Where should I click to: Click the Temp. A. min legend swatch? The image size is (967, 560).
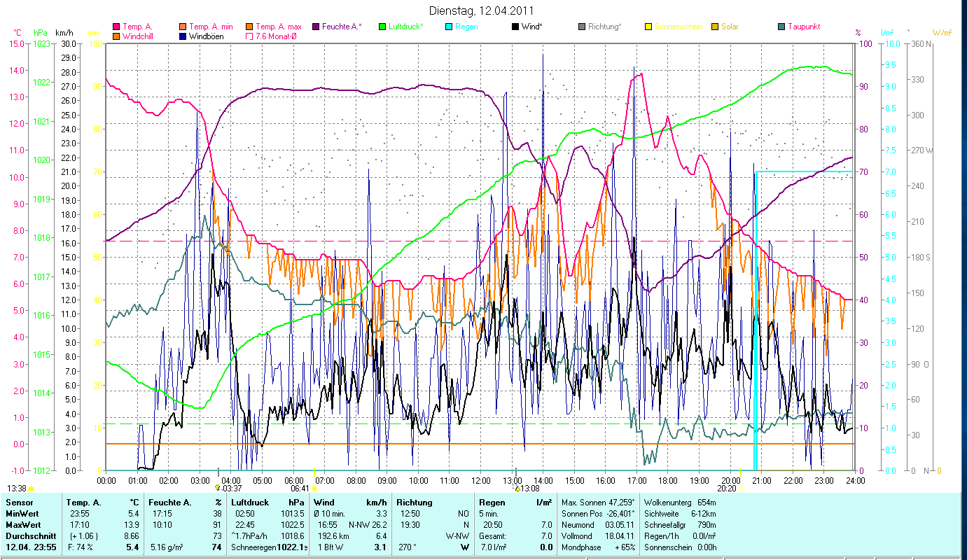pos(183,27)
